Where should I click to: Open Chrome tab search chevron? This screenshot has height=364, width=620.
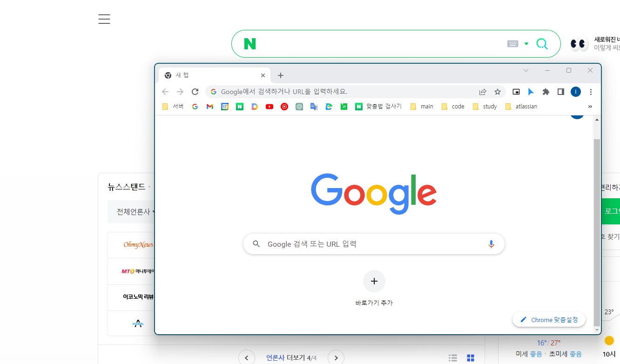526,70
